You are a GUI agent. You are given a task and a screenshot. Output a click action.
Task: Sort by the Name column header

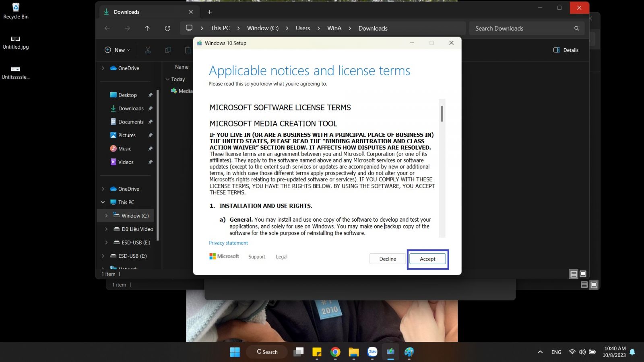pyautogui.click(x=182, y=67)
